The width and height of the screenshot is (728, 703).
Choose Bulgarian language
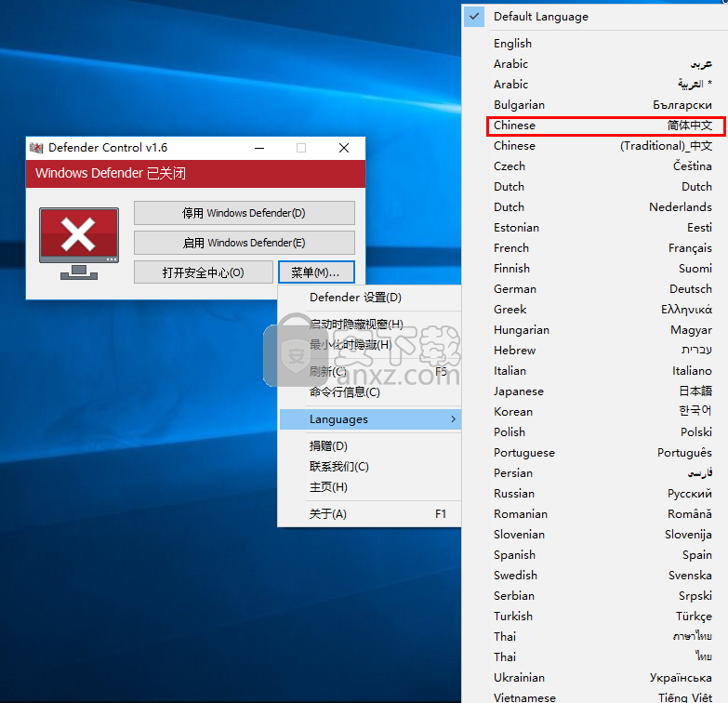pos(596,105)
